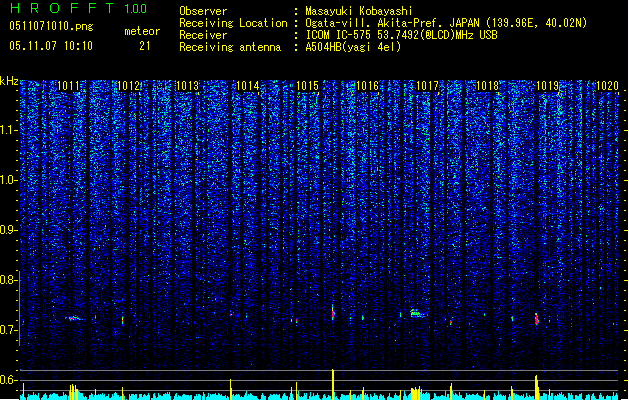
Task: Click the tall yellow power spike near 1019
Action: pos(536,387)
